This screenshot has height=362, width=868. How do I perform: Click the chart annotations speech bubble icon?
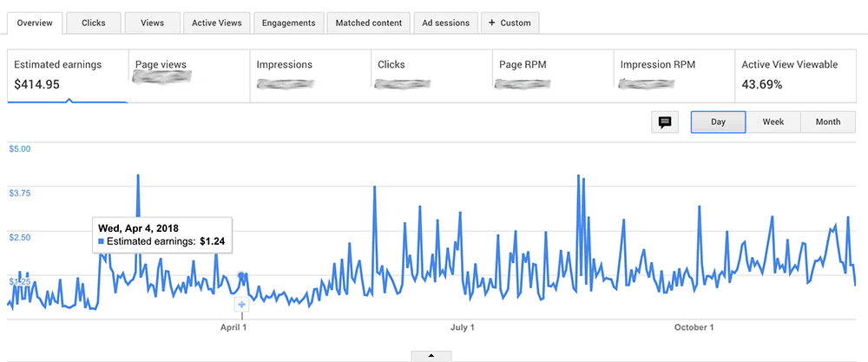click(665, 122)
